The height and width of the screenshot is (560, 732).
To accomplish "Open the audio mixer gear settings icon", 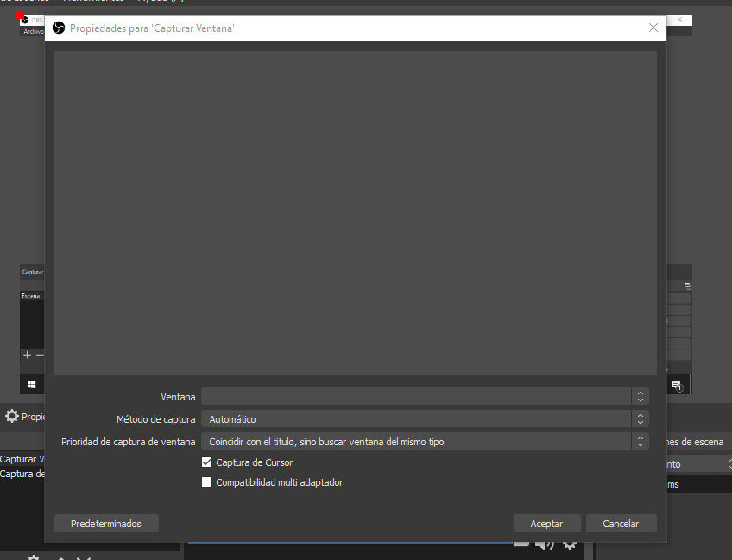I will [x=570, y=544].
